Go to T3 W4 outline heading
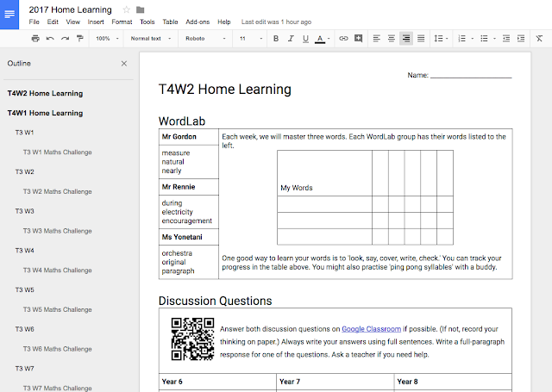Viewport: 552px width, 392px height. (24, 251)
